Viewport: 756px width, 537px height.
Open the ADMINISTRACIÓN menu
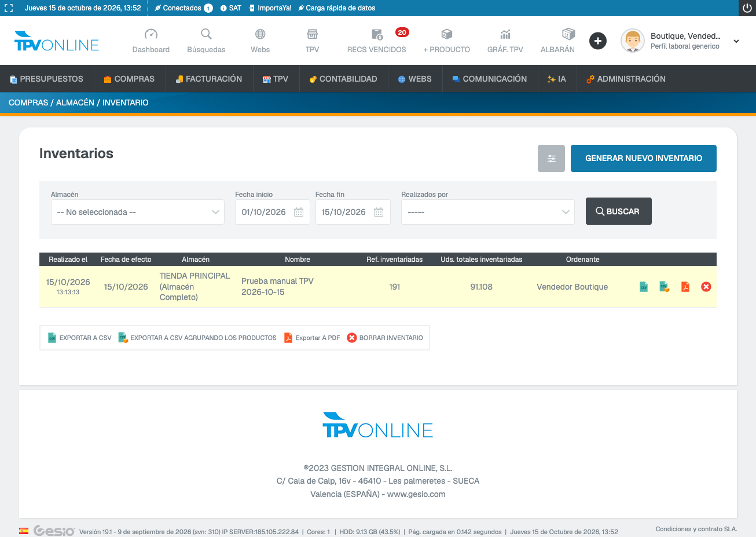626,79
